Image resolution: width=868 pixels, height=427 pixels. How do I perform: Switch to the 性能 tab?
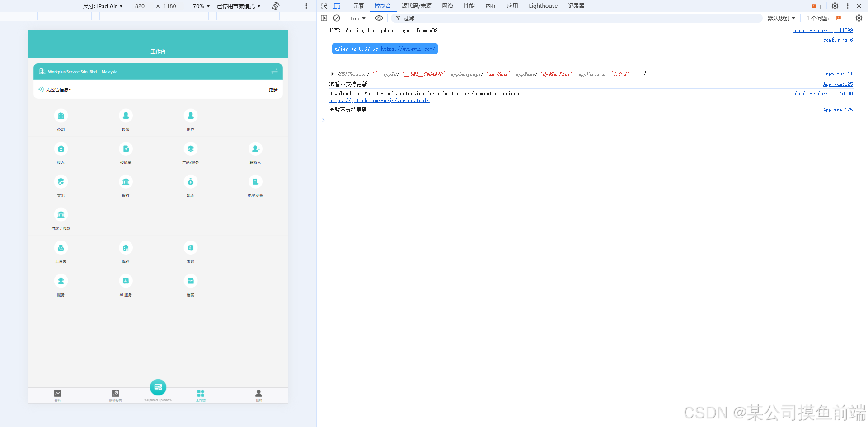coord(469,6)
